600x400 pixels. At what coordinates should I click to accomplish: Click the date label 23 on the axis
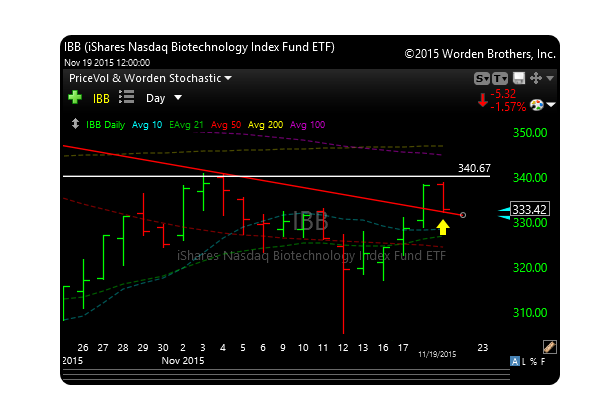click(483, 348)
